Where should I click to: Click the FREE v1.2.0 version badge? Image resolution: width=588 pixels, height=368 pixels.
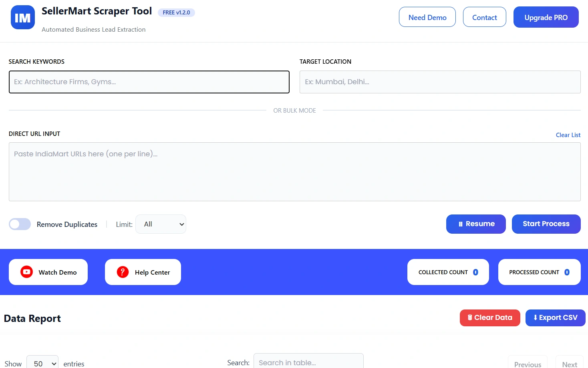[176, 12]
